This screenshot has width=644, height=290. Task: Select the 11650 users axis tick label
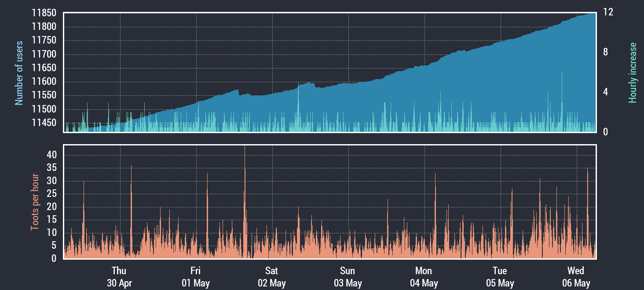tap(44, 68)
